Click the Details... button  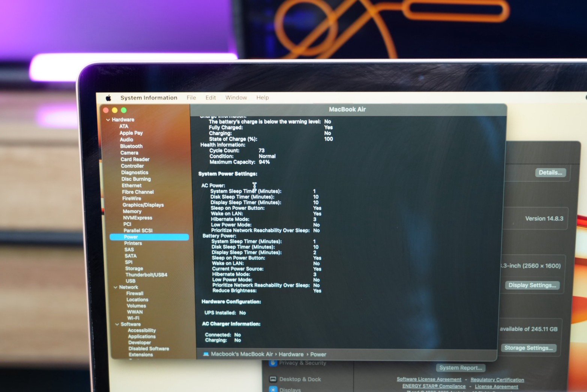point(550,173)
